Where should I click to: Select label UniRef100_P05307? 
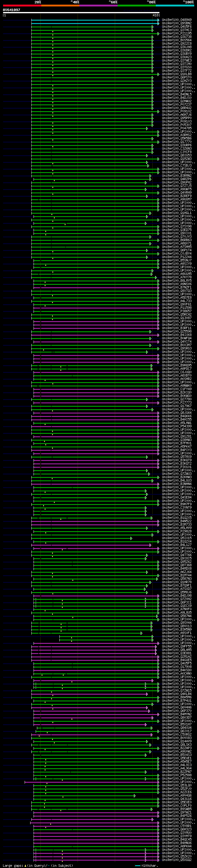pos(177,125)
